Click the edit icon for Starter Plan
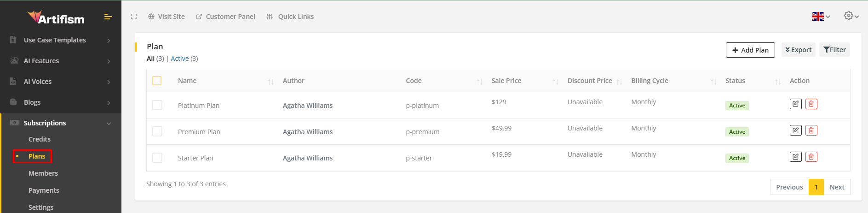 coord(795,157)
